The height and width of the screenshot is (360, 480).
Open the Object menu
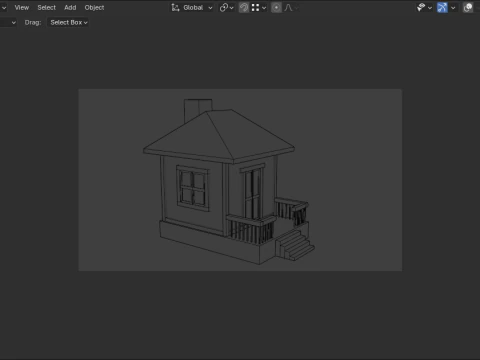coord(94,7)
